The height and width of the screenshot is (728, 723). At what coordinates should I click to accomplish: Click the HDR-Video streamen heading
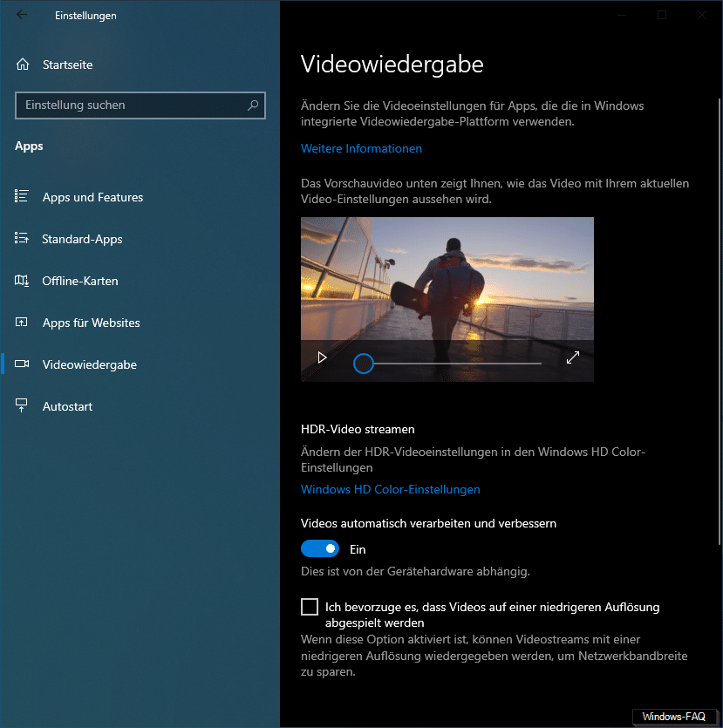[358, 429]
